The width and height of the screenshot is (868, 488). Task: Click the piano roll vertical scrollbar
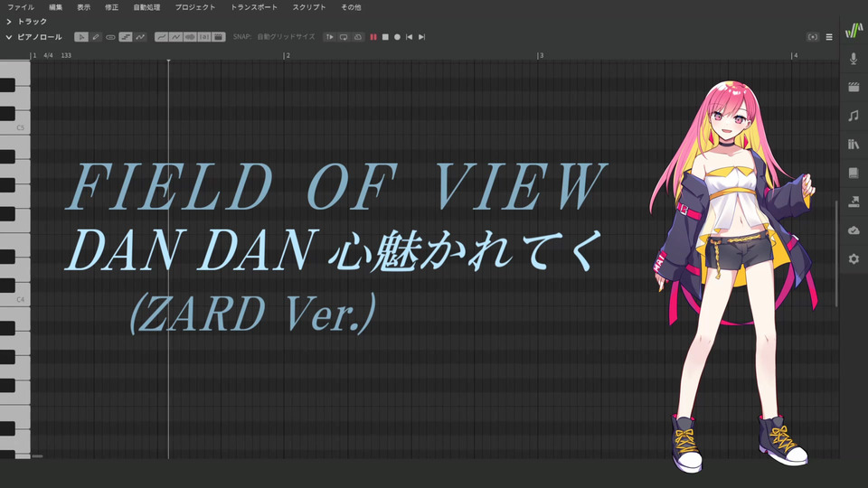(x=835, y=253)
